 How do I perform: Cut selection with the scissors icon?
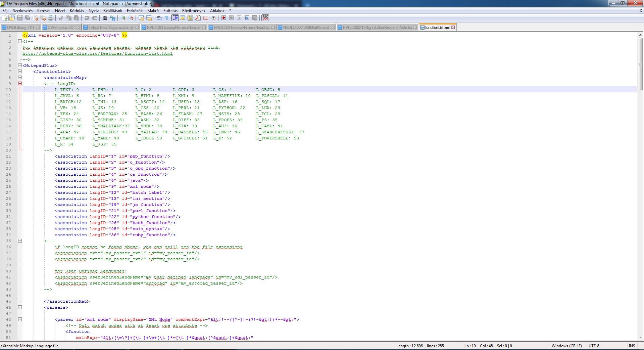click(x=61, y=18)
